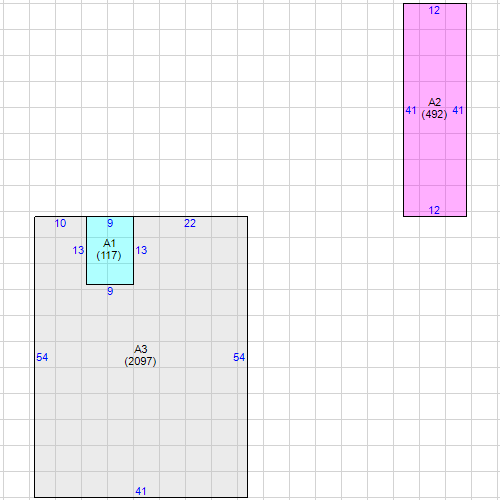Click the 41 dimension on A3's bottom edge
The width and height of the screenshot is (500, 500).
click(x=141, y=491)
